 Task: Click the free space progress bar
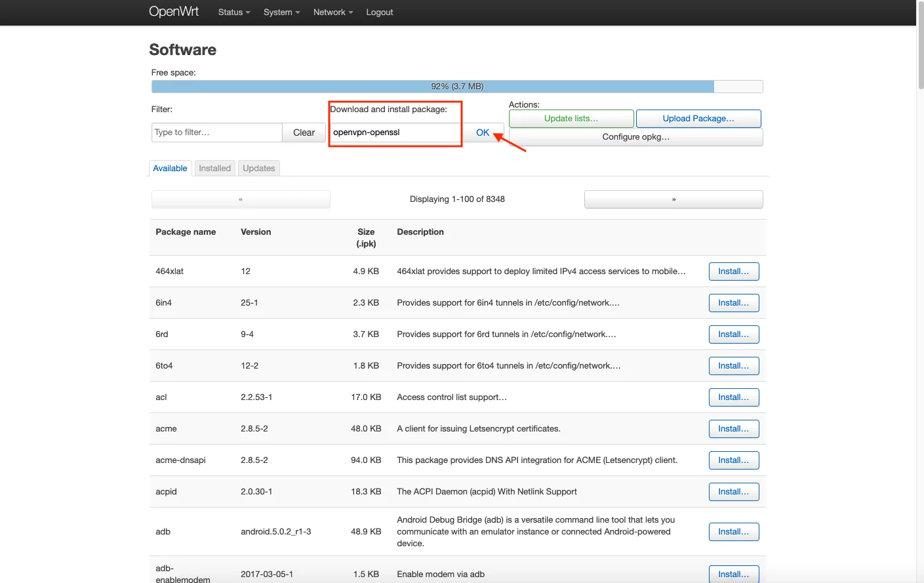pos(456,87)
